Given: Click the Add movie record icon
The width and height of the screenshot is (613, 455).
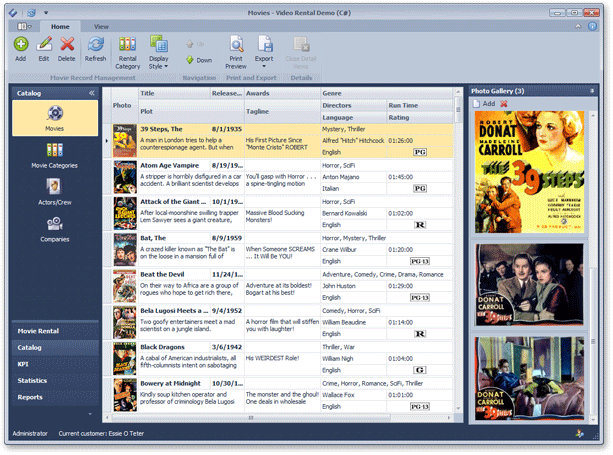Looking at the screenshot, I should coord(20,48).
